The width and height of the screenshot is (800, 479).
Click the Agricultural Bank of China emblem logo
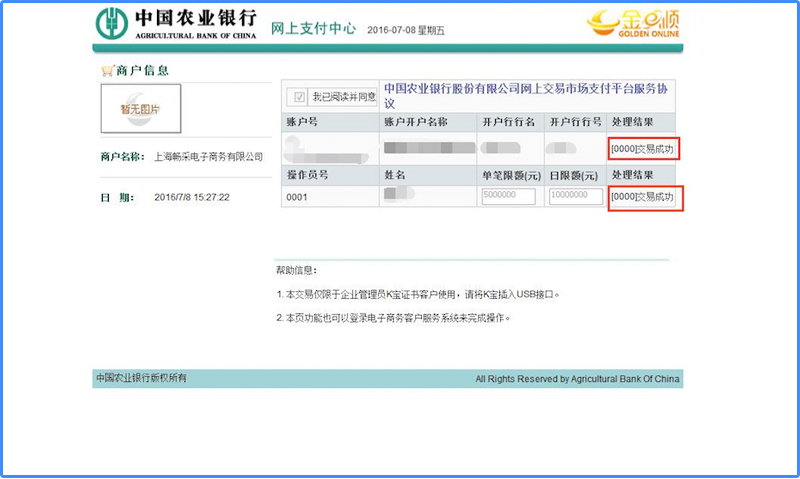click(113, 24)
